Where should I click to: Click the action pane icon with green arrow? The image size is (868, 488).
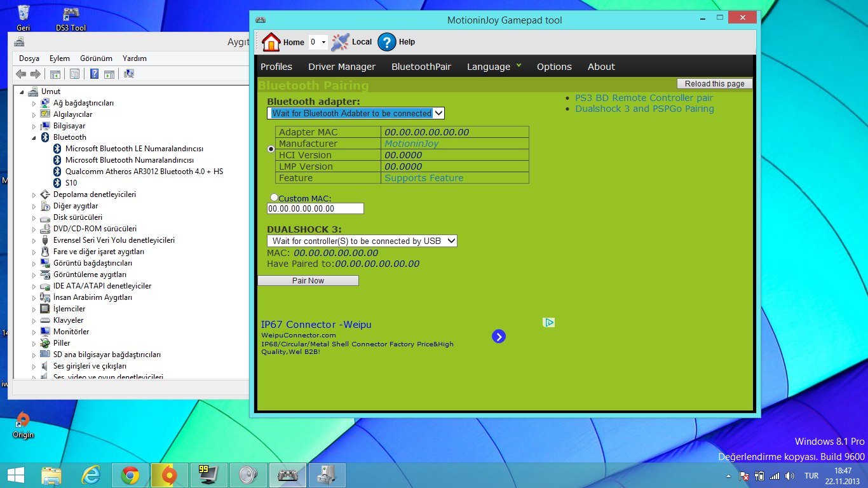point(109,74)
